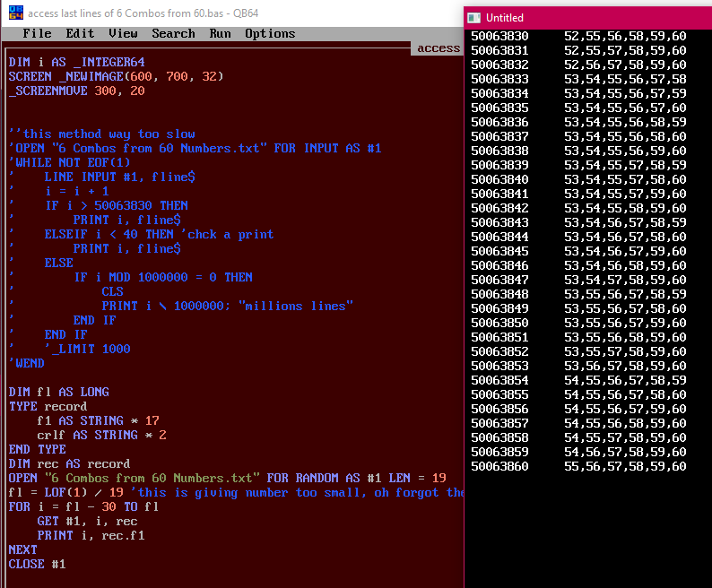Viewport: 712px width, 588px height.
Task: Click the Untitled output window icon
Action: pyautogui.click(x=474, y=18)
